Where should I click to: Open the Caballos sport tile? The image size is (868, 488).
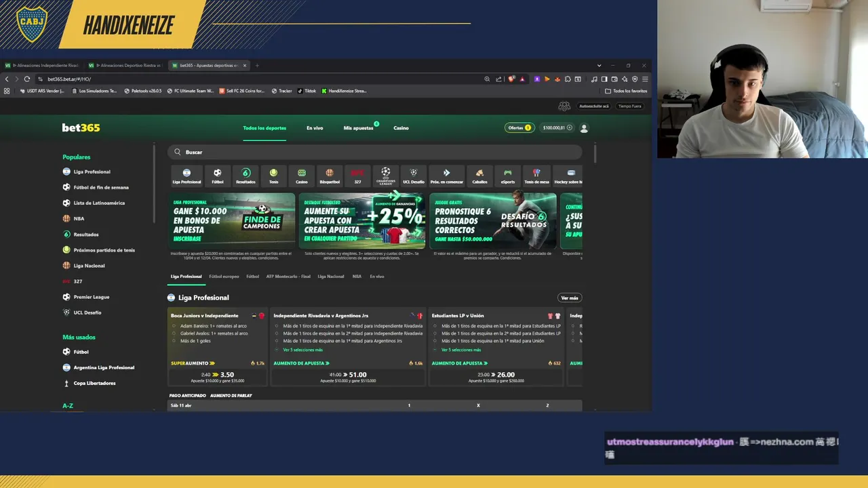479,176
